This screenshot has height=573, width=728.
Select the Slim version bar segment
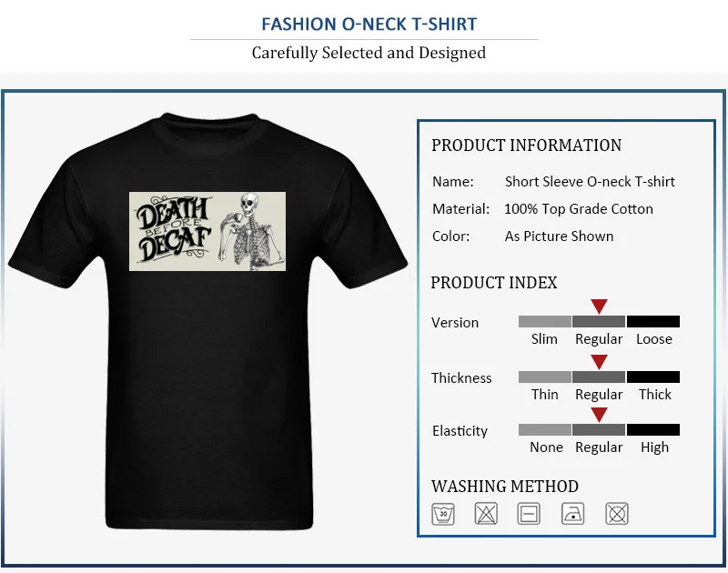pyautogui.click(x=544, y=322)
